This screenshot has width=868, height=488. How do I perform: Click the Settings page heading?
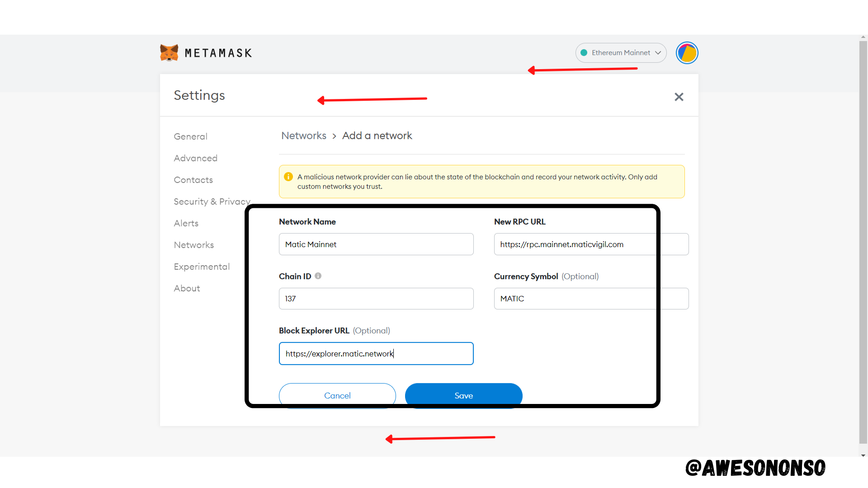click(x=199, y=95)
